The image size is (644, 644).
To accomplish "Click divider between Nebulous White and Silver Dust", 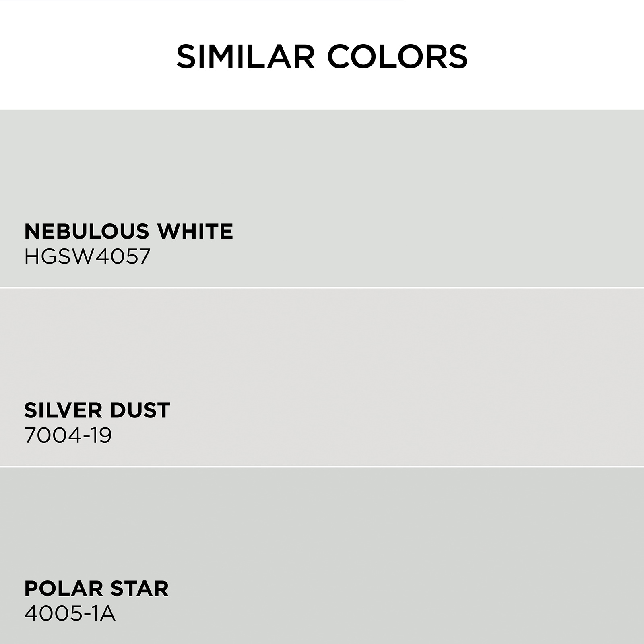I will tap(322, 287).
